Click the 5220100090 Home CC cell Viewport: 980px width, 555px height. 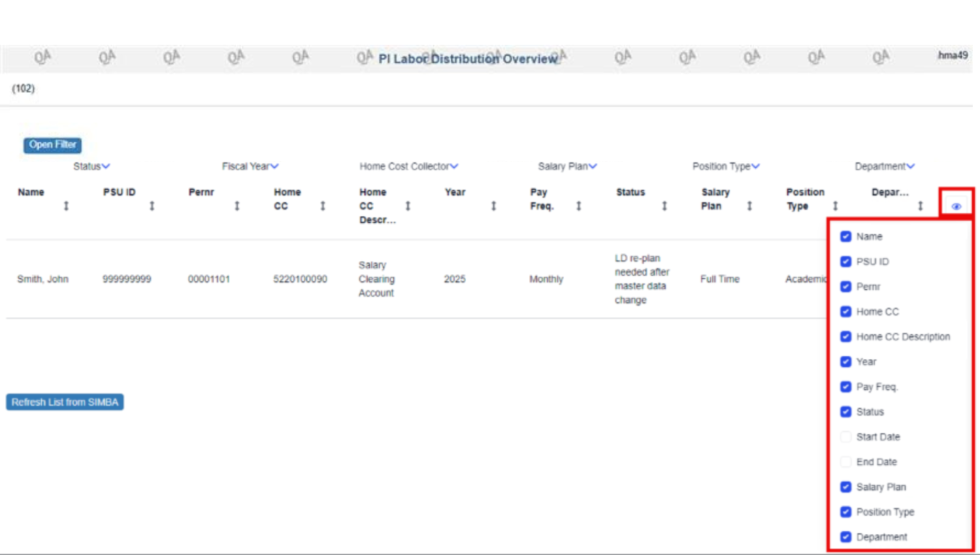300,279
